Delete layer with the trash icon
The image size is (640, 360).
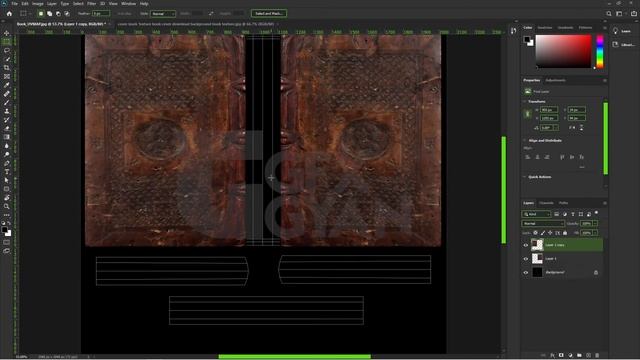[597, 356]
